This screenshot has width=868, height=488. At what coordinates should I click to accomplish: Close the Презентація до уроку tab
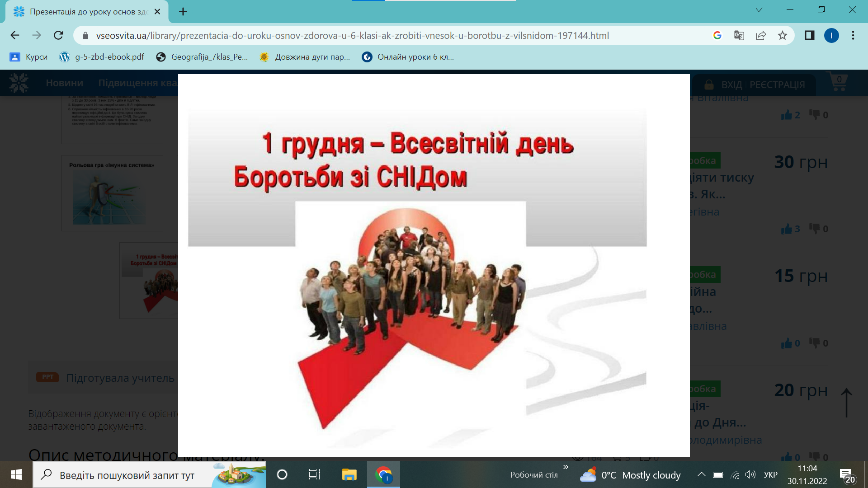[x=157, y=12]
